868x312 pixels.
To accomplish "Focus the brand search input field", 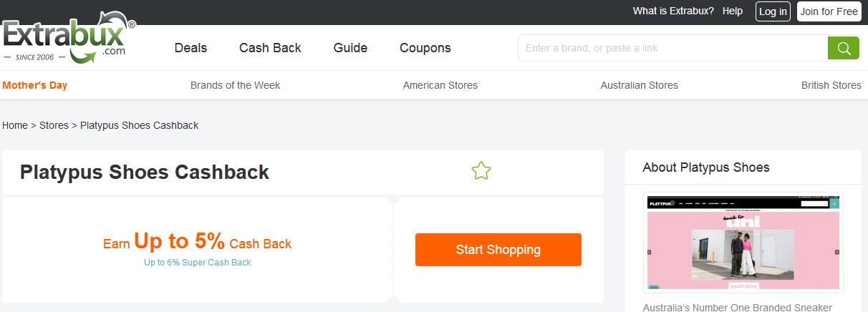I will (x=672, y=49).
